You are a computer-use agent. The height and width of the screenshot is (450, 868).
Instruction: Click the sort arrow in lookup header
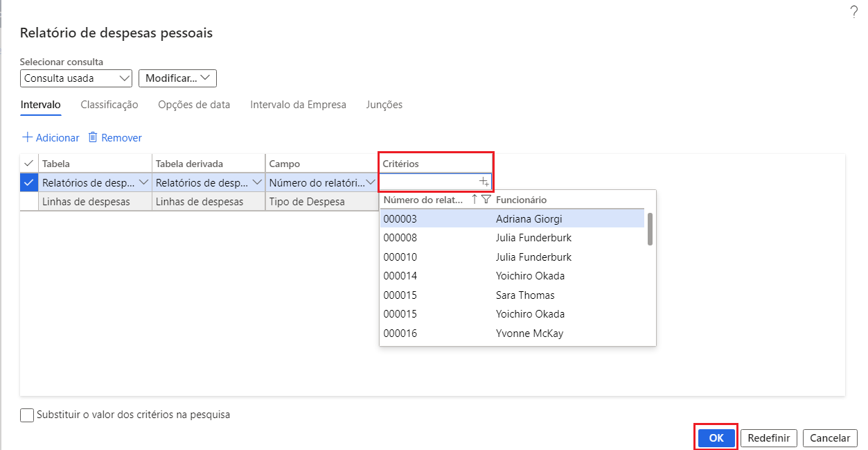474,200
